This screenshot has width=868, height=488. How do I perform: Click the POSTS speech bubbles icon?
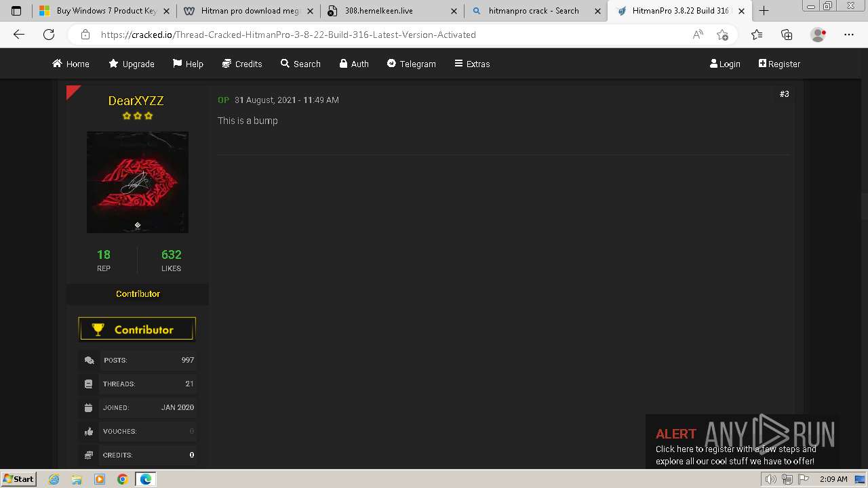[89, 361]
